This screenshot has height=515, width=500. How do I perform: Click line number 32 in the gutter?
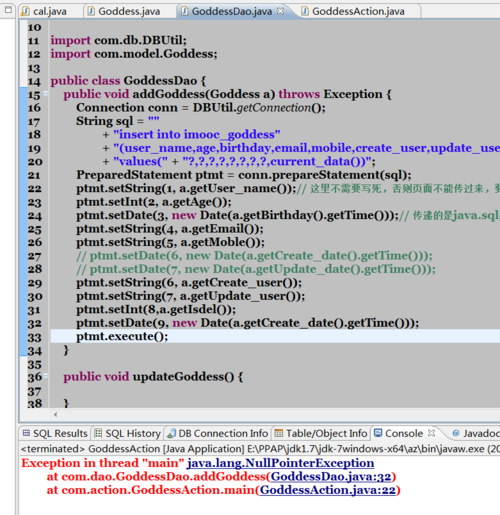34,324
